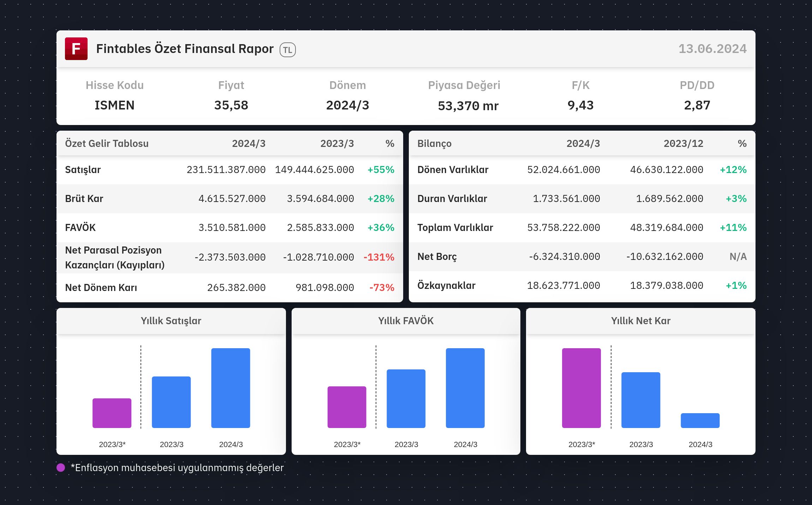812x505 pixels.
Task: Click the Dönen Varlıklar +12% change
Action: pos(733,170)
